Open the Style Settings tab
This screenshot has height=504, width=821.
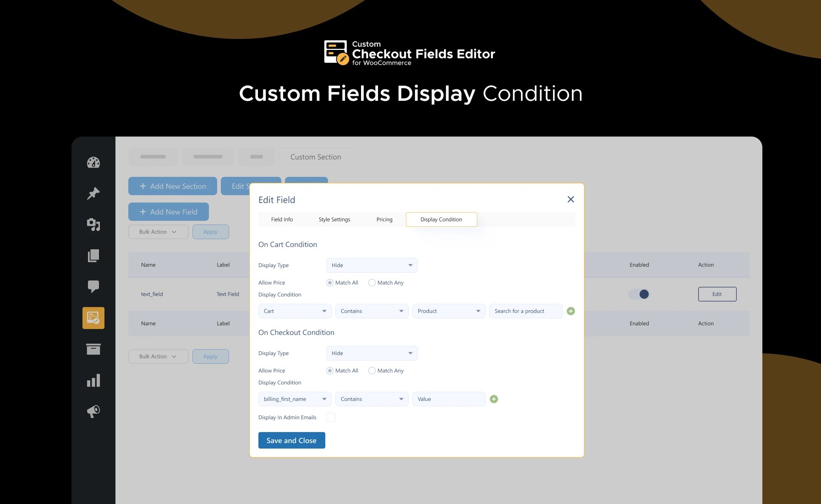tap(334, 219)
